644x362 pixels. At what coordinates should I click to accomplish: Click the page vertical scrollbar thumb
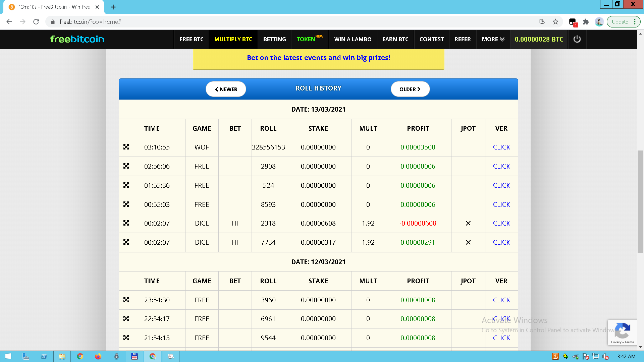coord(640,201)
